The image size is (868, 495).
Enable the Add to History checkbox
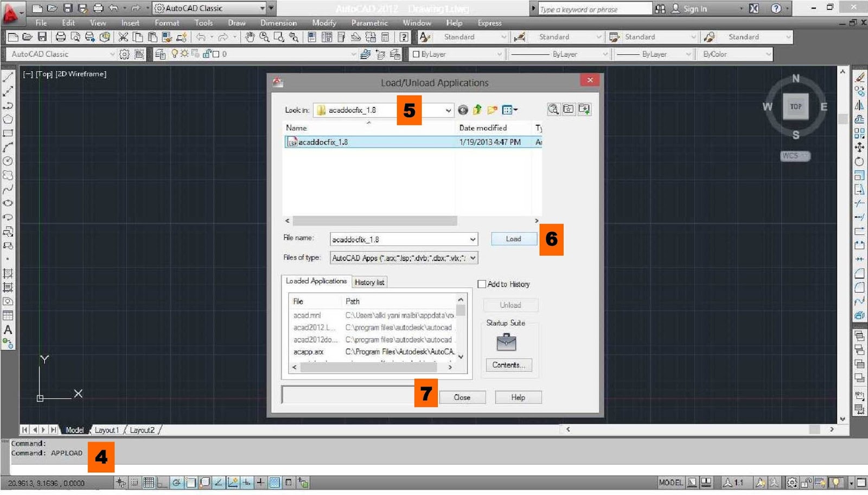(x=482, y=284)
